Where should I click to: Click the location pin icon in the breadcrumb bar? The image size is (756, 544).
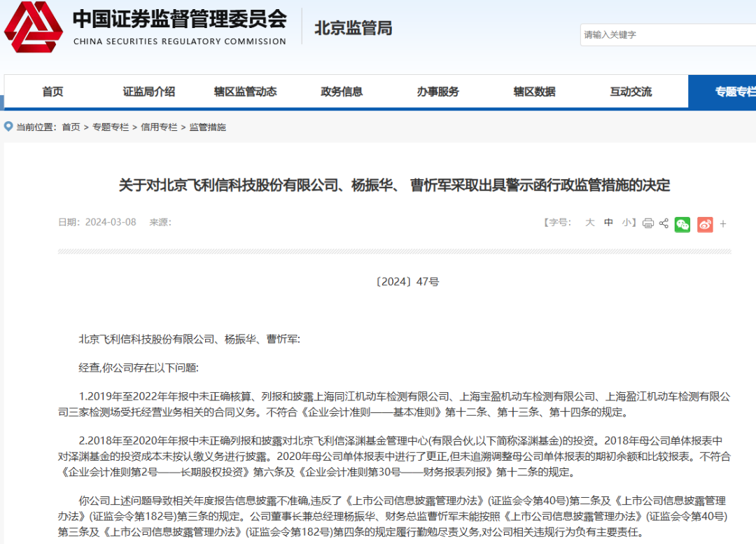coord(7,127)
